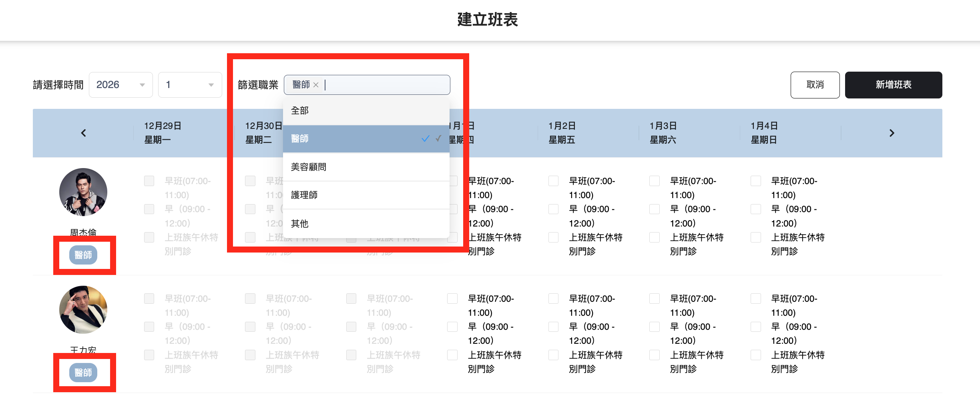Deselect the checked 醫師 option in list
Image resolution: width=980 pixels, height=401 pixels.
pyautogui.click(x=366, y=139)
